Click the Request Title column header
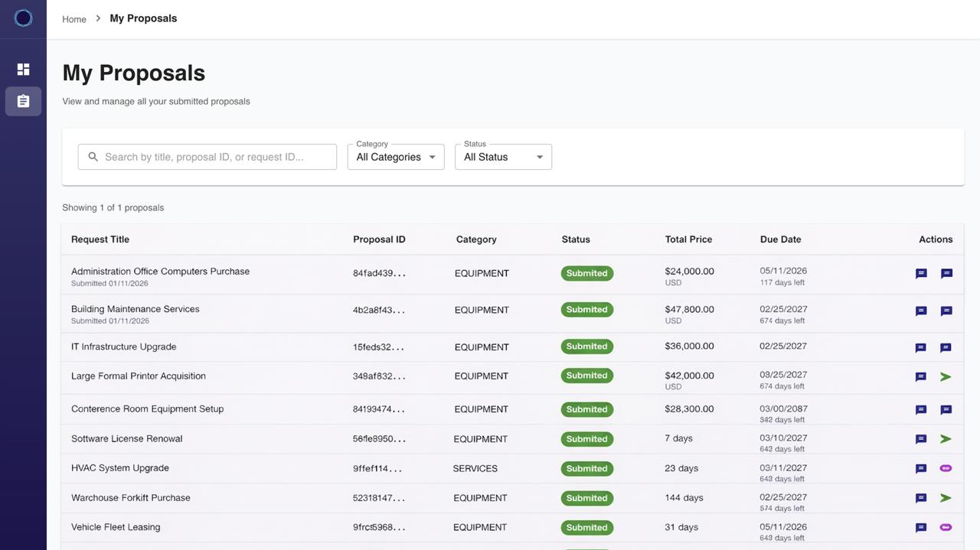Image resolution: width=980 pixels, height=550 pixels. 100,239
